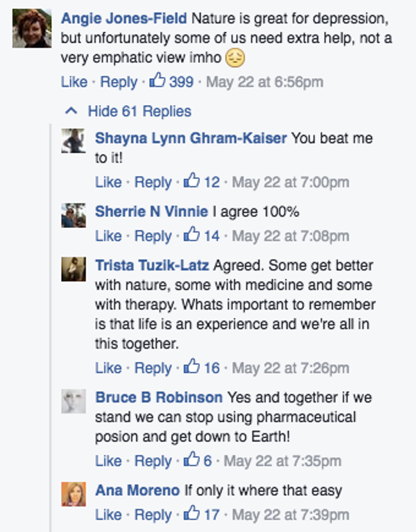Open Shayna Lynn Ghram-Kaiser's profile name
Viewport: 416px width, 532px height.
(x=191, y=138)
